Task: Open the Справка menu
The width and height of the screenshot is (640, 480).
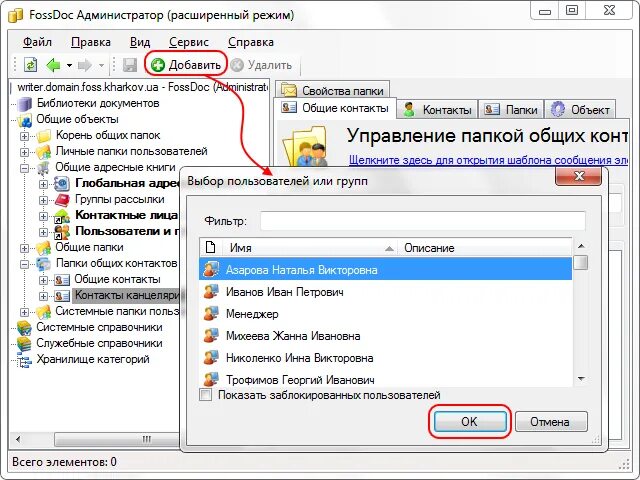Action: coord(251,42)
